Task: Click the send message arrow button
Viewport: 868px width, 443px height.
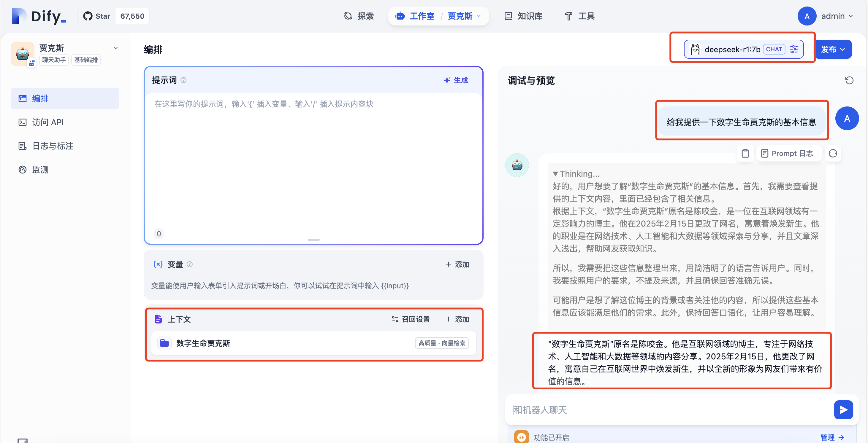Action: [x=843, y=410]
